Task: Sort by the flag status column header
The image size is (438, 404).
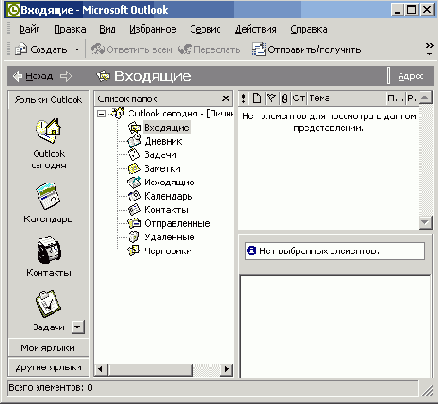Action: click(271, 98)
